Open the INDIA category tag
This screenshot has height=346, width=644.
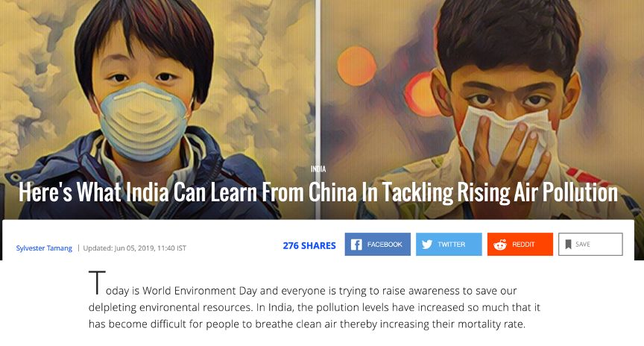318,169
